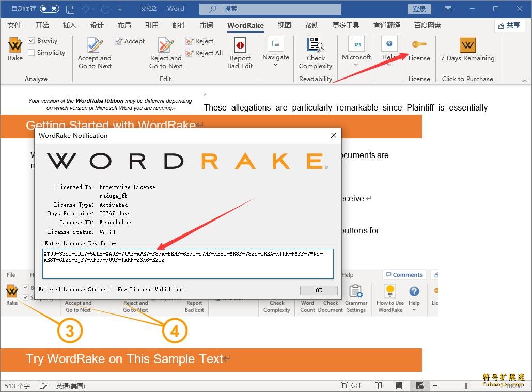This screenshot has height=392, width=532.
Task: Click the zoom slider handle
Action: click(x=466, y=386)
